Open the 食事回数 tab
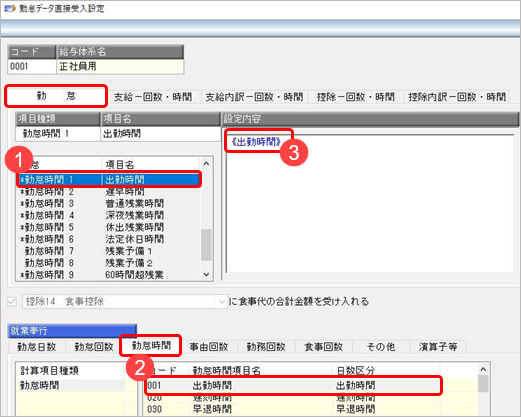The image size is (521, 417). (323, 347)
